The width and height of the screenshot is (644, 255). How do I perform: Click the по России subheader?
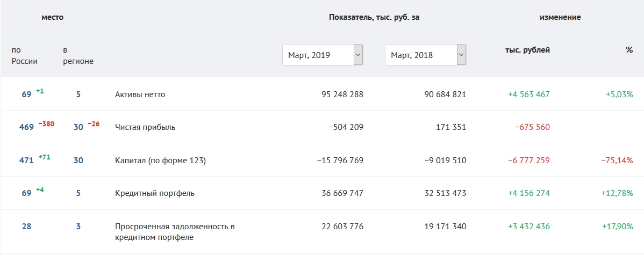(25, 56)
